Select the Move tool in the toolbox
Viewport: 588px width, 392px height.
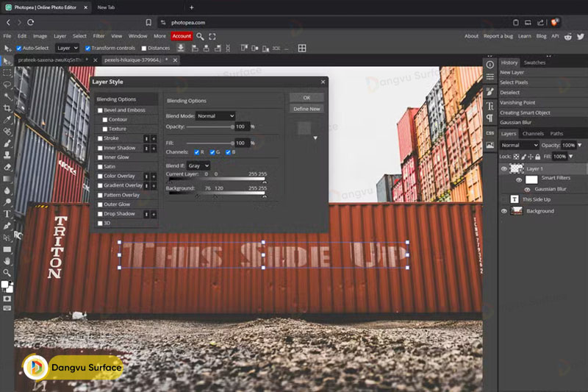7,61
